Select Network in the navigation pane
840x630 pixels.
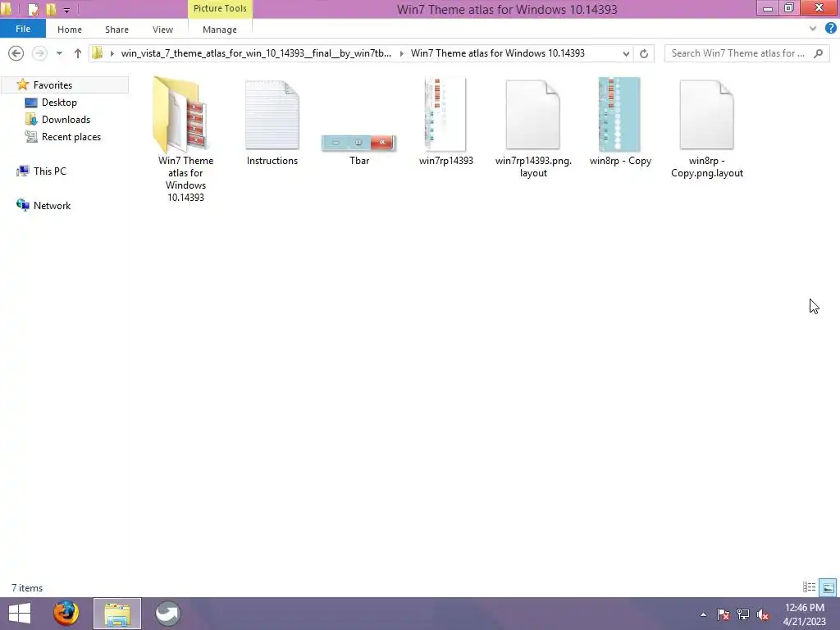click(52, 206)
